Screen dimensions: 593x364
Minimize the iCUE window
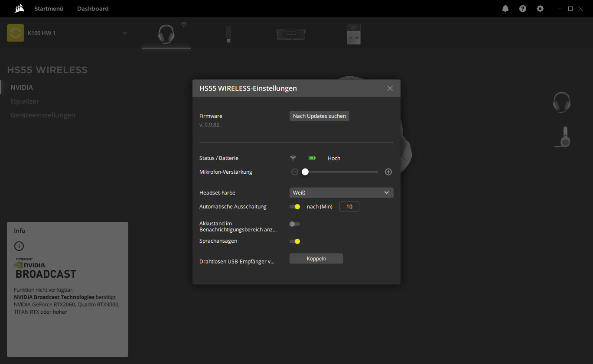[x=560, y=9]
